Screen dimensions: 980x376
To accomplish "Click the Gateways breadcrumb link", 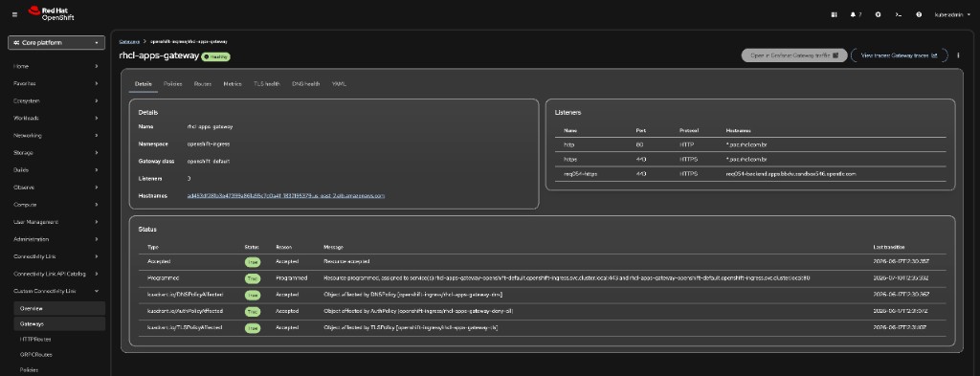I will pyautogui.click(x=129, y=41).
